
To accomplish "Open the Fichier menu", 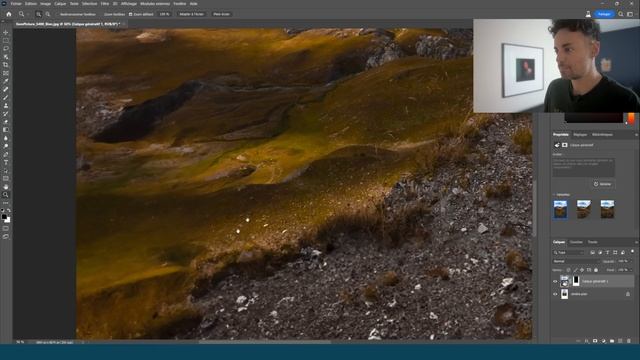I will coord(16,4).
